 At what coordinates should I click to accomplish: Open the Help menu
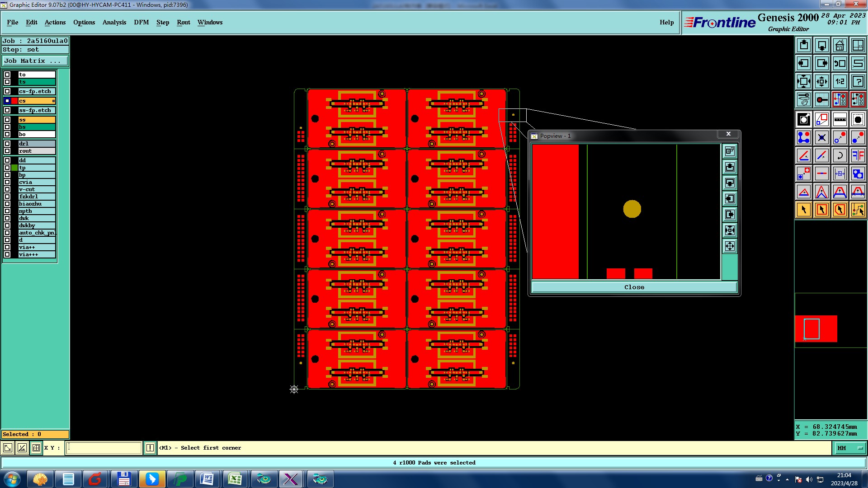pos(666,22)
